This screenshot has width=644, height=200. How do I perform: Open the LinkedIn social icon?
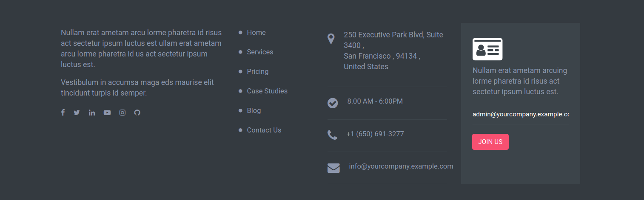[x=92, y=113]
